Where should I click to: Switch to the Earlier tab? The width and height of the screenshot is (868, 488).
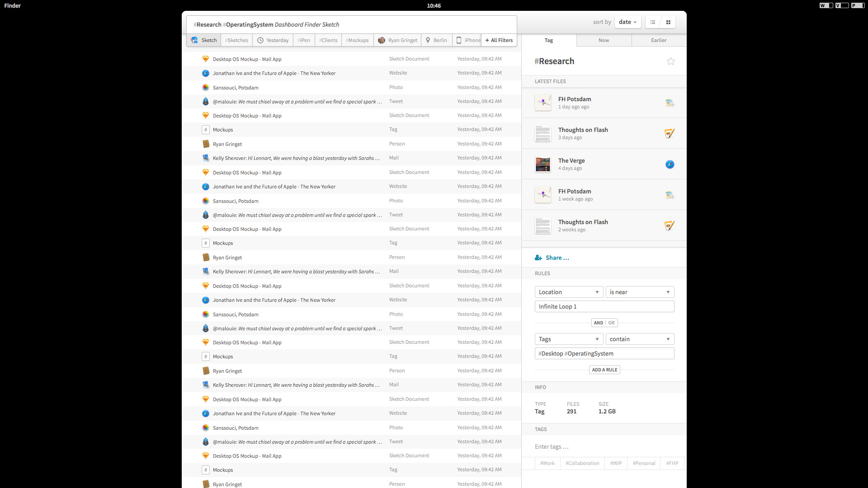coord(658,40)
